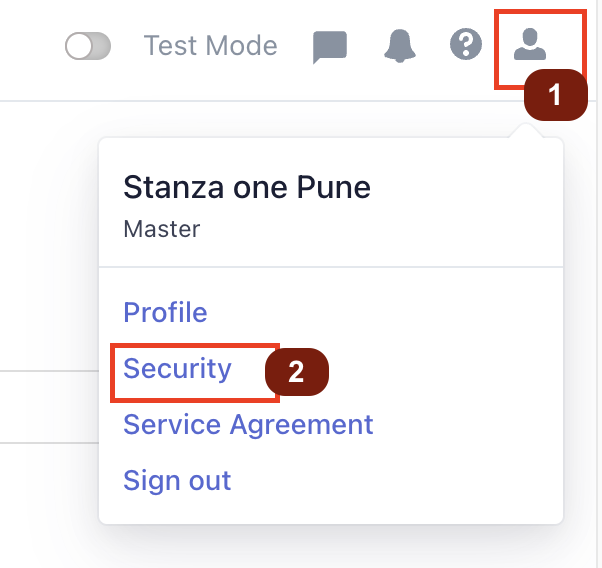Open the chat messages icon
602x568 pixels.
click(x=330, y=47)
